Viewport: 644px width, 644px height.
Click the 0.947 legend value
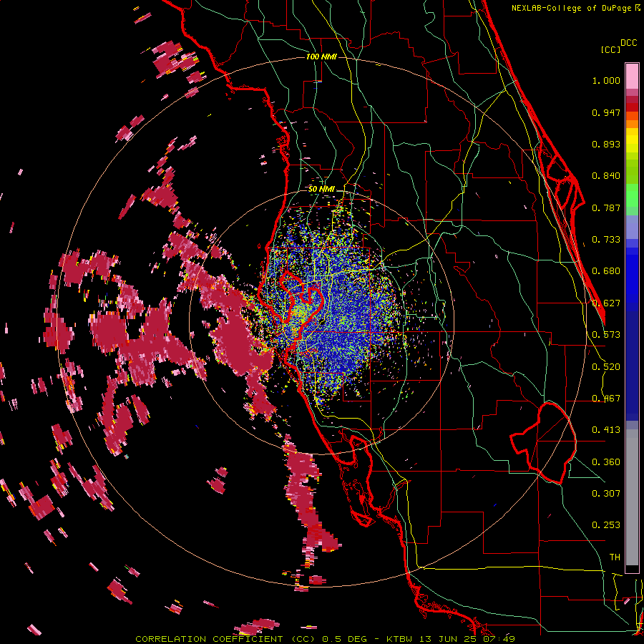pos(606,112)
